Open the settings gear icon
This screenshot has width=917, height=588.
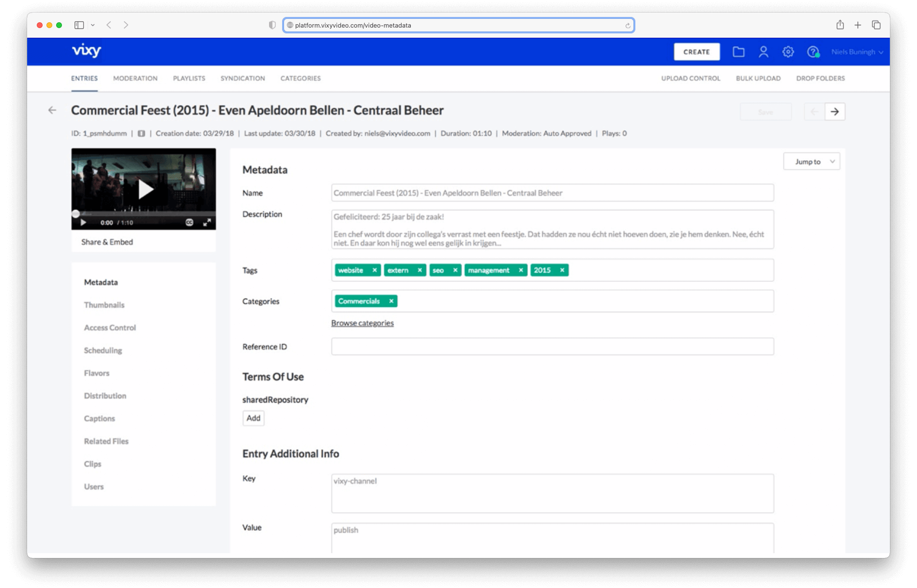click(x=788, y=52)
